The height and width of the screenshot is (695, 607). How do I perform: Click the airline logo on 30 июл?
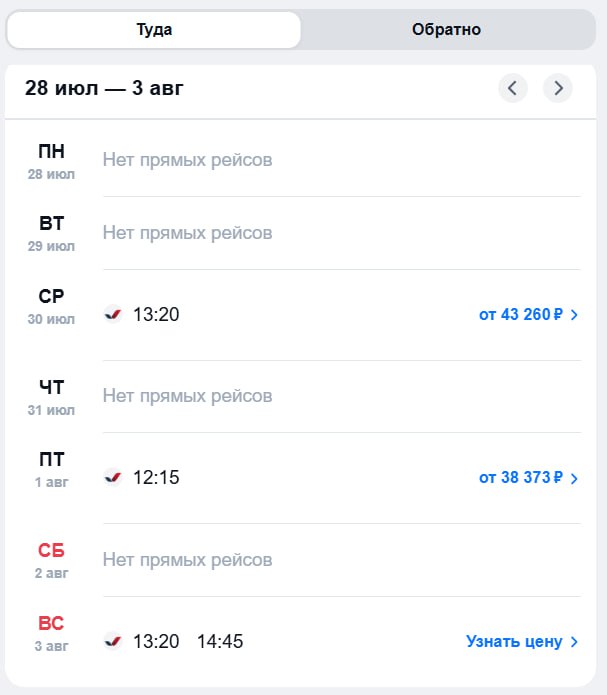click(113, 314)
